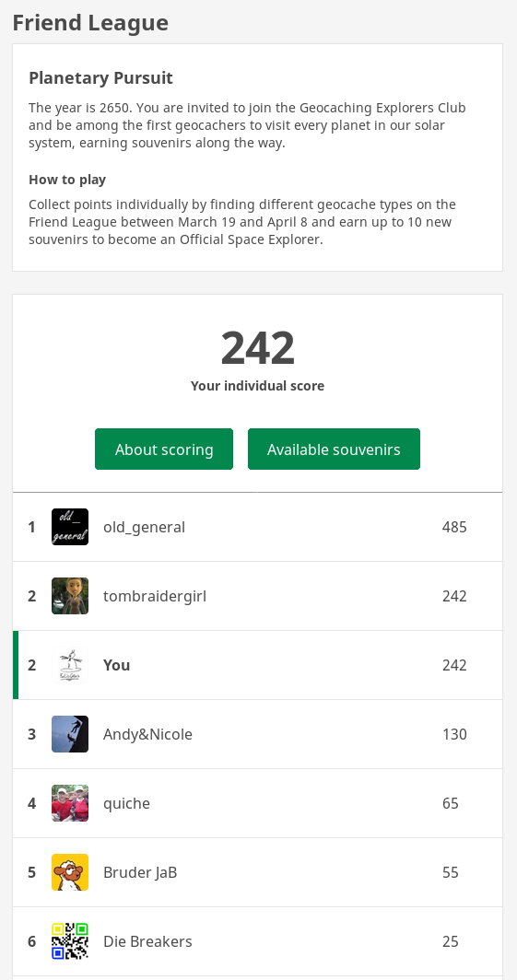
Task: Click the 242 individual score number
Action: [x=257, y=348]
